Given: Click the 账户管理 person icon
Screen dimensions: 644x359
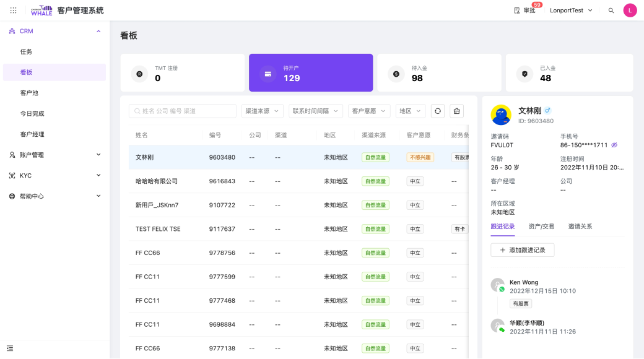Looking at the screenshot, I should tap(12, 155).
